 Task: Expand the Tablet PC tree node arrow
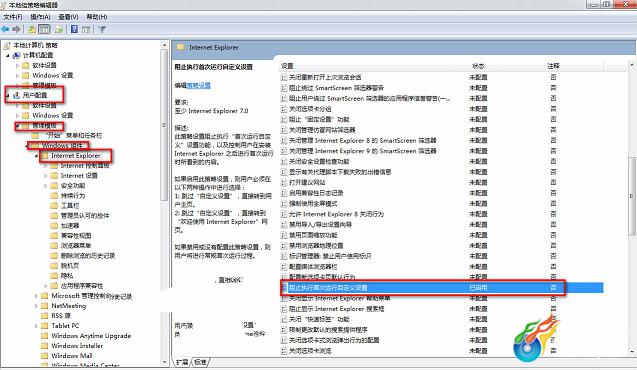click(36, 326)
